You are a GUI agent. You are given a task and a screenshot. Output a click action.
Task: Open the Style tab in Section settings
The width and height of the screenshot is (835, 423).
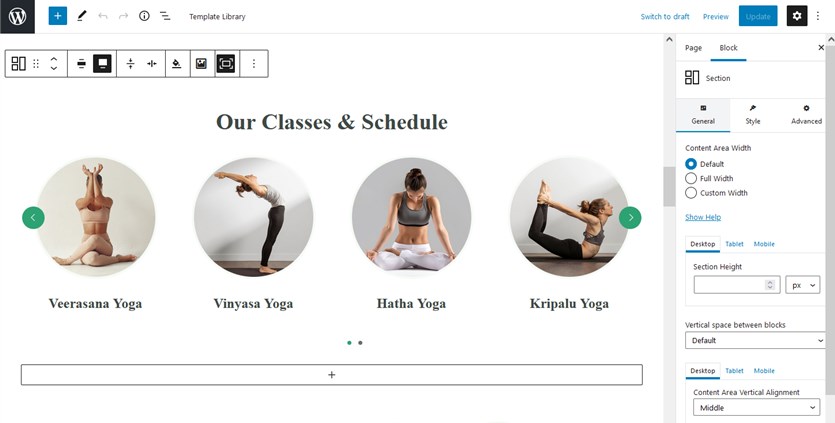[x=753, y=115]
